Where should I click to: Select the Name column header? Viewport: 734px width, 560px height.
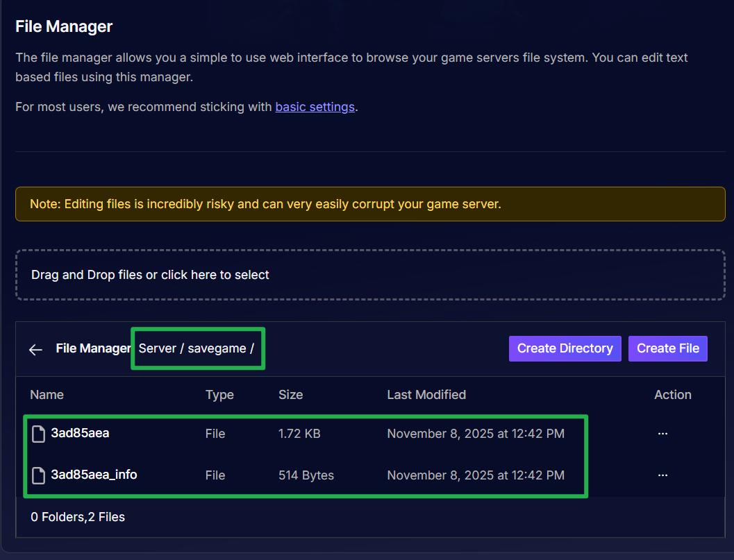[47, 394]
